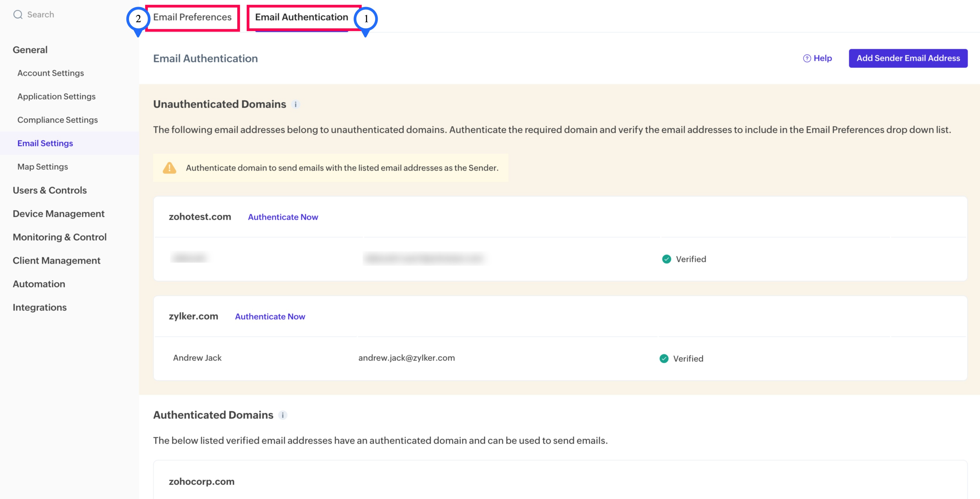Click the search magnifier icon

[x=18, y=14]
